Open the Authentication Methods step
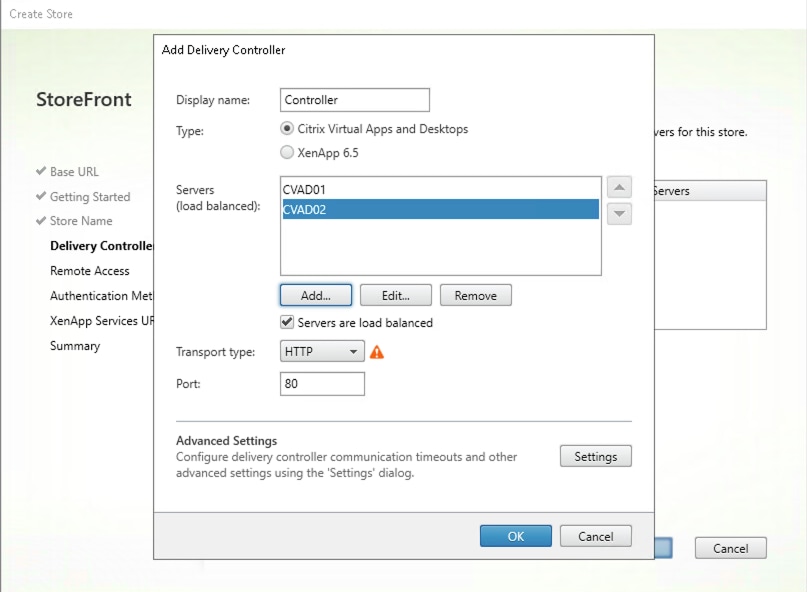Image resolution: width=807 pixels, height=592 pixels. pos(102,295)
